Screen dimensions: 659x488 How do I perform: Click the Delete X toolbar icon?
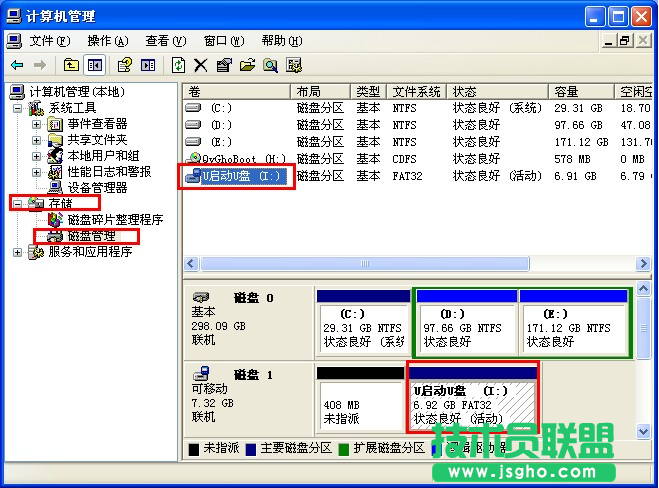pos(201,65)
